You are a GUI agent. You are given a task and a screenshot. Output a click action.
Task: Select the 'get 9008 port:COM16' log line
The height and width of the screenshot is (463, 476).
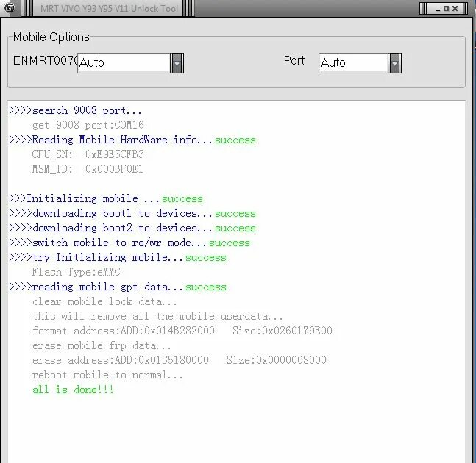[x=88, y=125]
